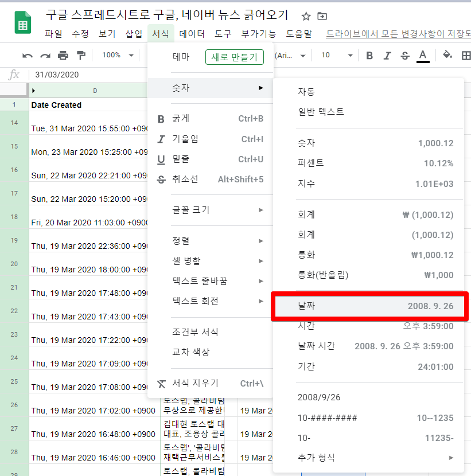Screen dimensions: 471x476
Task: Open the 삽입 menu
Action: [134, 34]
